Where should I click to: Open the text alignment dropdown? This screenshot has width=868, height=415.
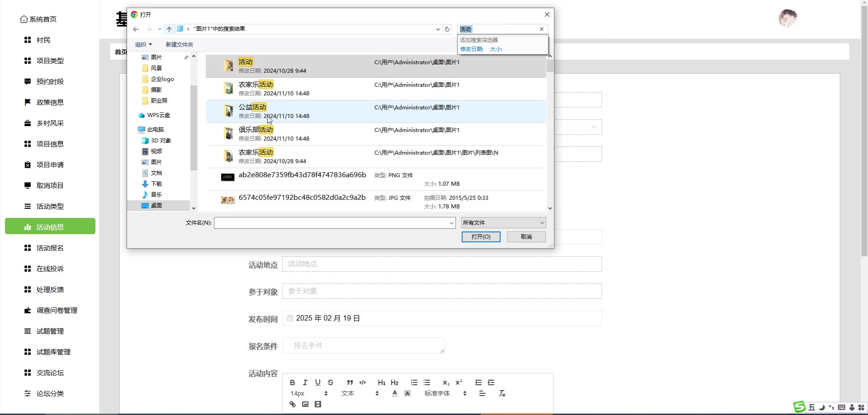482,393
